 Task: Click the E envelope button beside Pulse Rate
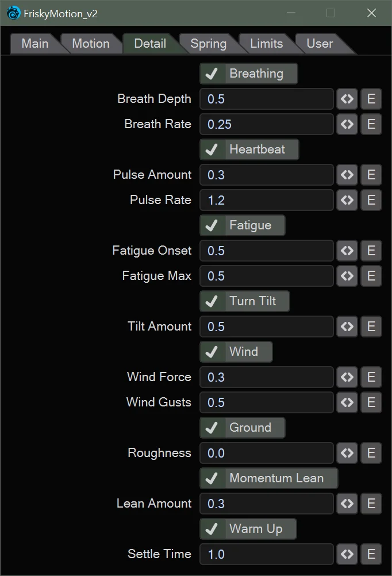click(371, 200)
